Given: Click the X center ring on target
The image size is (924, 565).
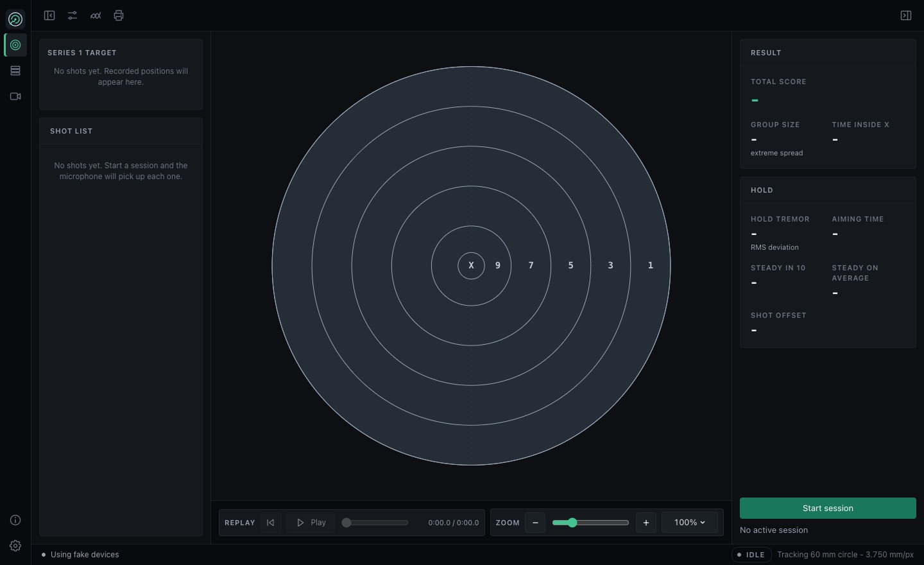Looking at the screenshot, I should 471,266.
